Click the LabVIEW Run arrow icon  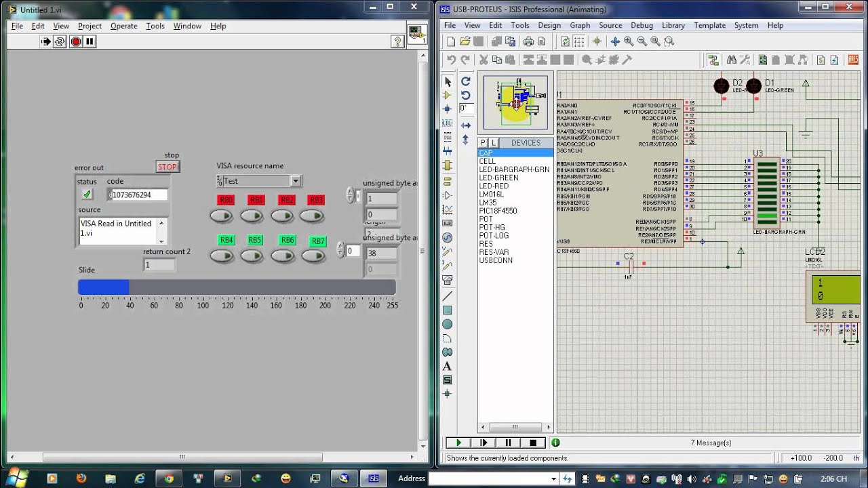coord(45,41)
